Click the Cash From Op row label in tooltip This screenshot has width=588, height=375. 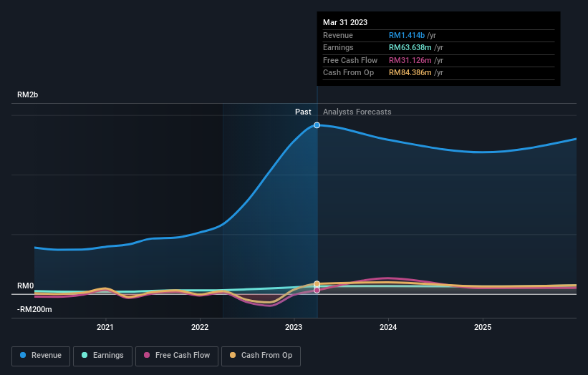pos(348,73)
